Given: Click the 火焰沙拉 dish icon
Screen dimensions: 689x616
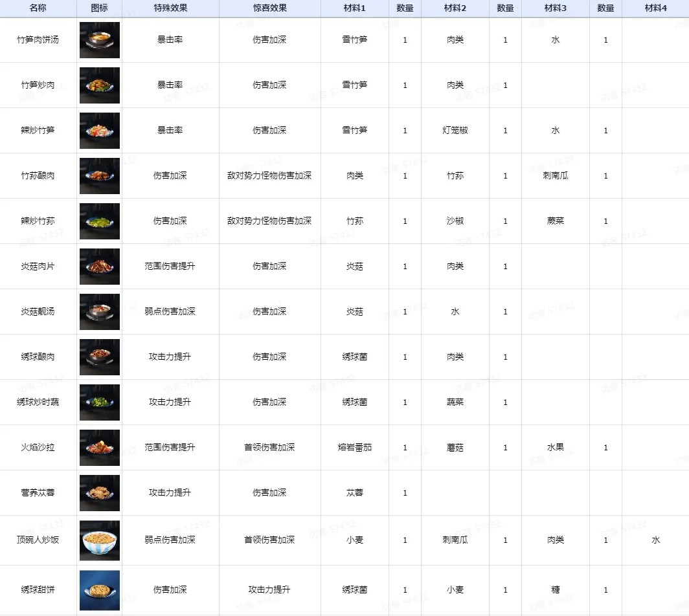Looking at the screenshot, I should [100, 447].
